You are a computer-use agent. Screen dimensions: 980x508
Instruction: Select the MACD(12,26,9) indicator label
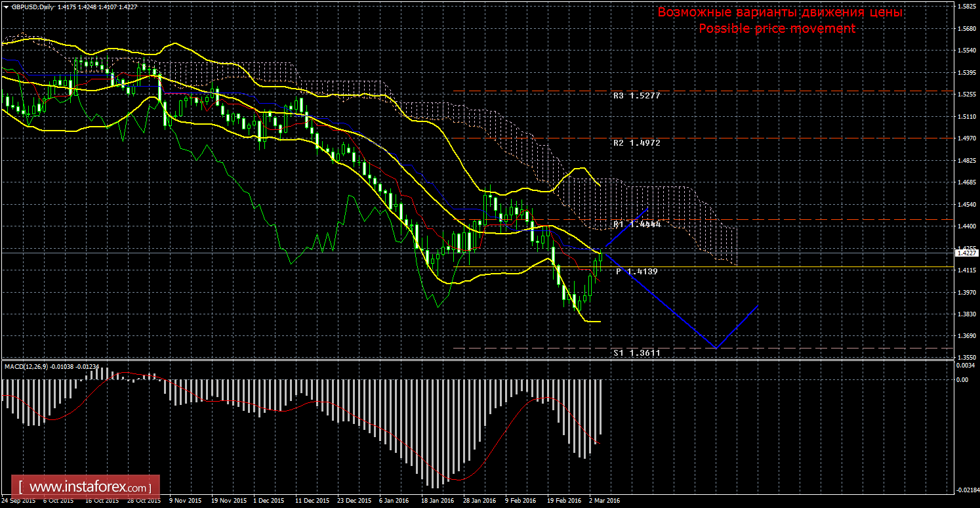coord(26,365)
